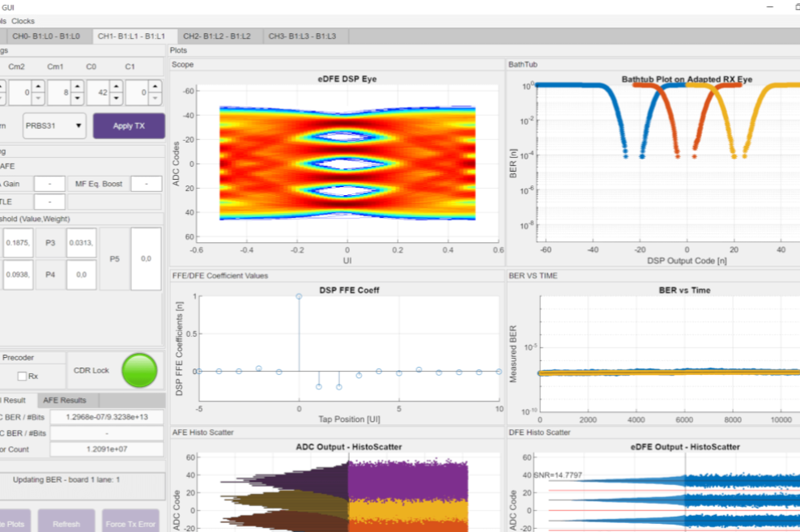800x532 pixels.
Task: Step the C0 tap value down
Action: [117, 99]
